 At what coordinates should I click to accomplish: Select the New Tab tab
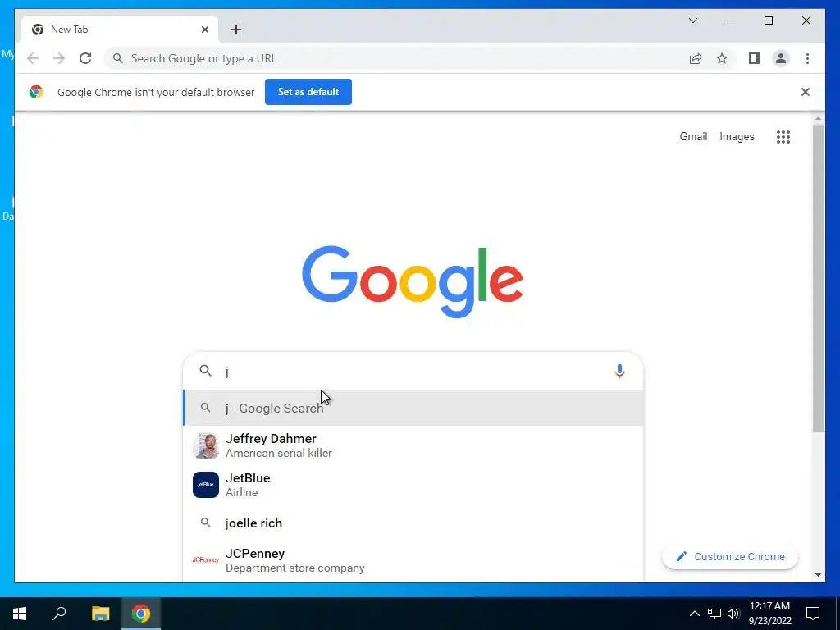(x=119, y=30)
